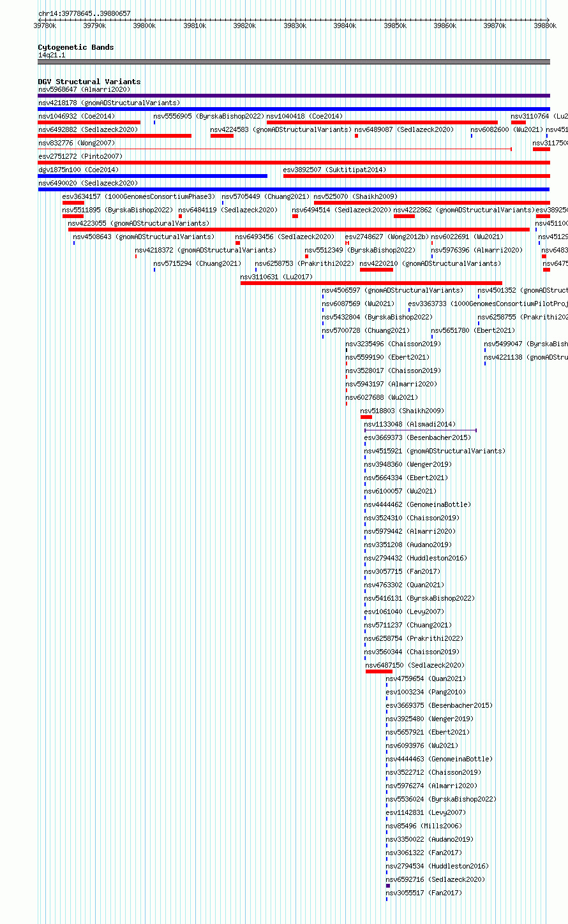
Task: Click the chr14:39778645..39880657 region label
Action: pos(84,13)
